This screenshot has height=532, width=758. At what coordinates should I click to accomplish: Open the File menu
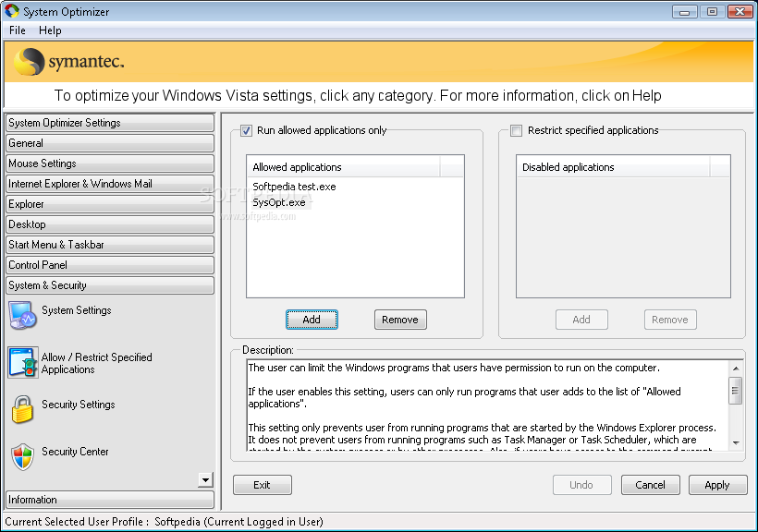(x=18, y=30)
